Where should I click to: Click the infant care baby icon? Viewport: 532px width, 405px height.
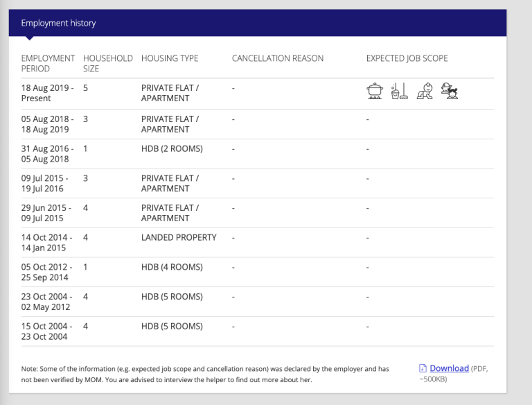tap(425, 91)
